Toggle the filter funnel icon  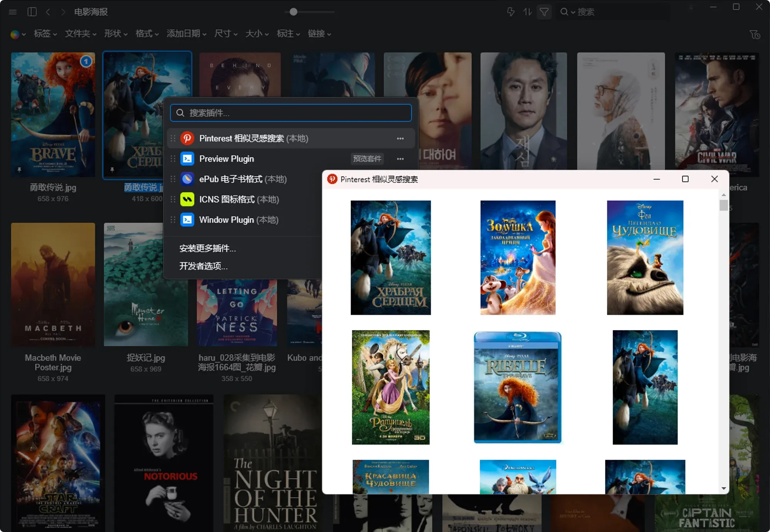click(x=544, y=12)
